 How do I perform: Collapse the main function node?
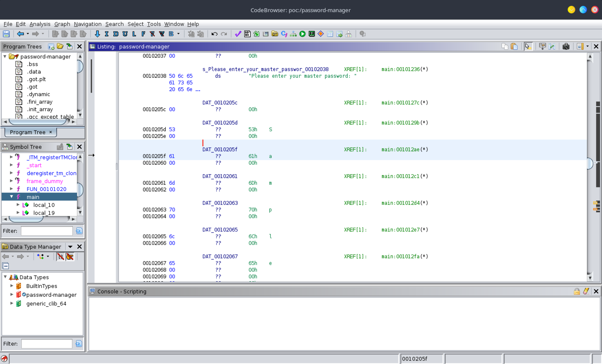12,197
